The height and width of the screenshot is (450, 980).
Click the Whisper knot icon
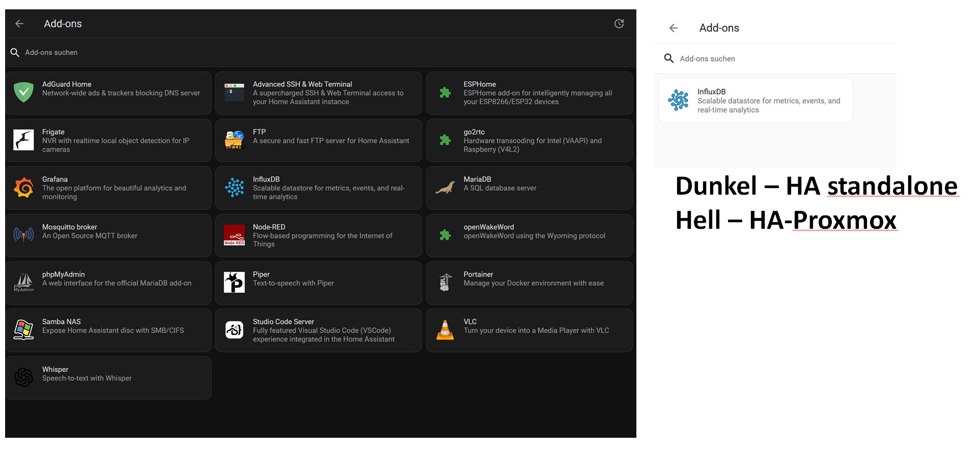23,378
